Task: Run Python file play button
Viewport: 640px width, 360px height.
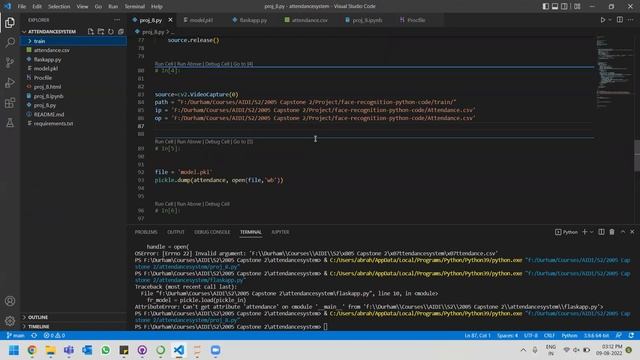Action: (602, 20)
